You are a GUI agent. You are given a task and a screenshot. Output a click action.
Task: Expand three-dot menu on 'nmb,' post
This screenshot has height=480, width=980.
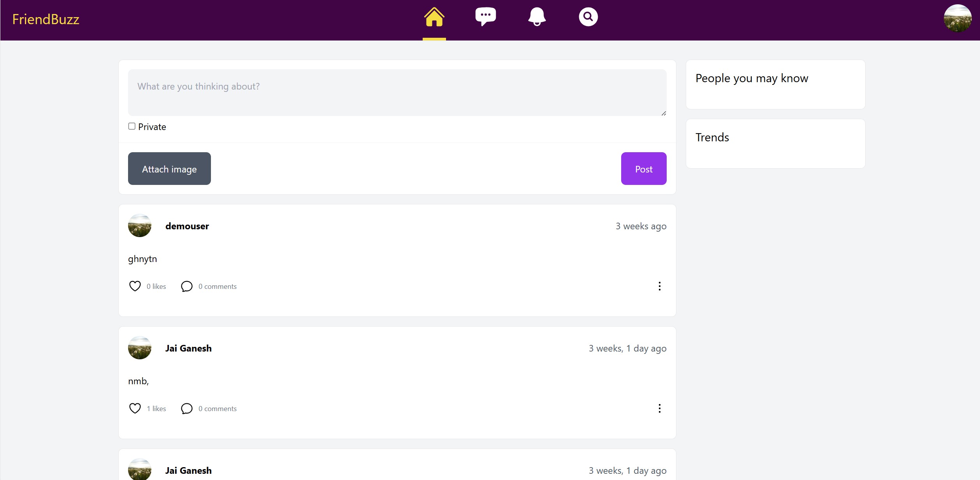pos(659,408)
